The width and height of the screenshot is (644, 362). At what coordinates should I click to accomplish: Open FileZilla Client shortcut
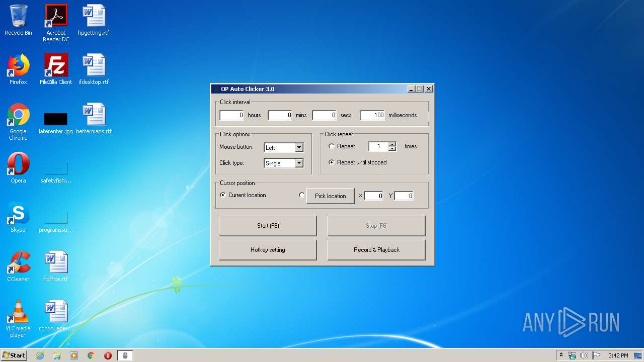[x=56, y=69]
